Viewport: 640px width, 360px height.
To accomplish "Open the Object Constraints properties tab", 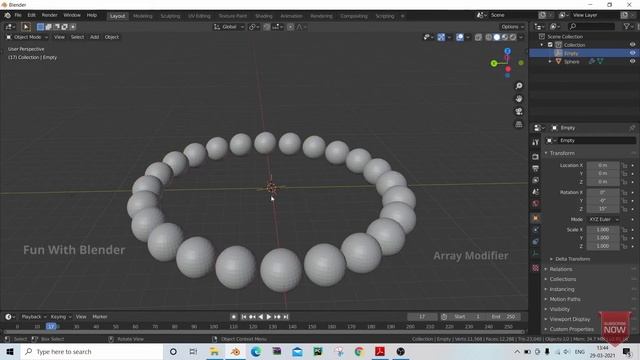I will (x=536, y=242).
